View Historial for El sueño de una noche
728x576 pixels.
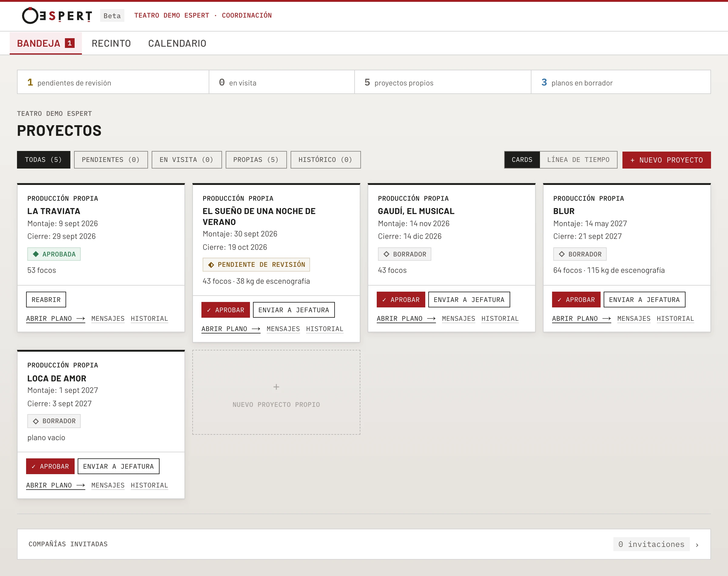click(325, 329)
